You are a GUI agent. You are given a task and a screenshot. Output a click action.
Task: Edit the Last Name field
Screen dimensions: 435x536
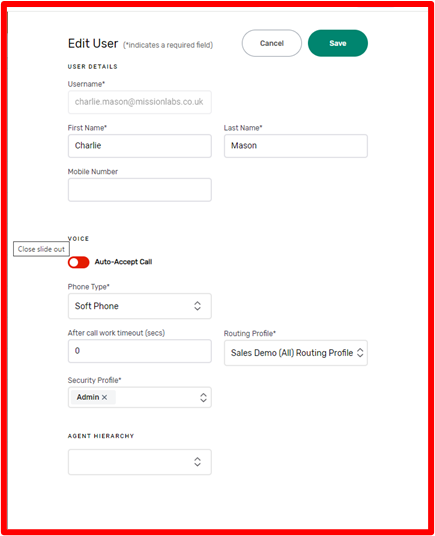pos(296,146)
